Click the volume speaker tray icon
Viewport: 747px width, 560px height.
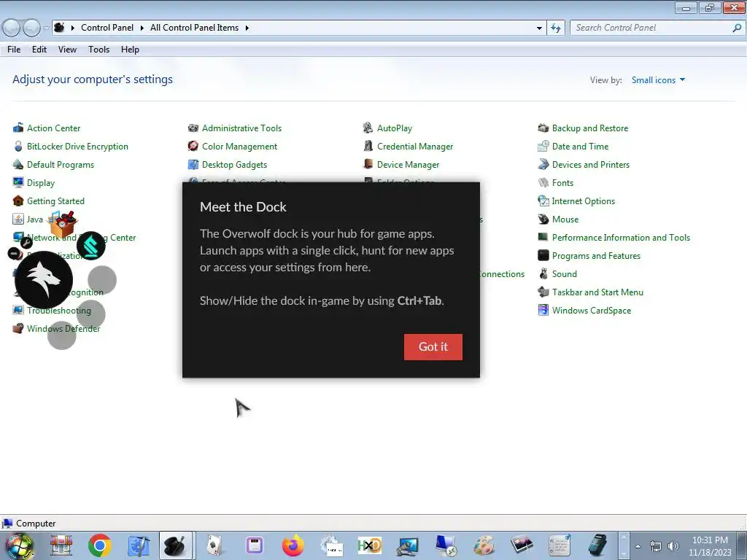673,546
